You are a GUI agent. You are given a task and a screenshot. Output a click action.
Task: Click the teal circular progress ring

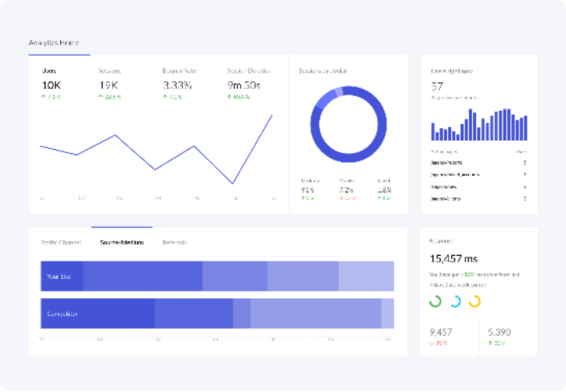pos(455,302)
